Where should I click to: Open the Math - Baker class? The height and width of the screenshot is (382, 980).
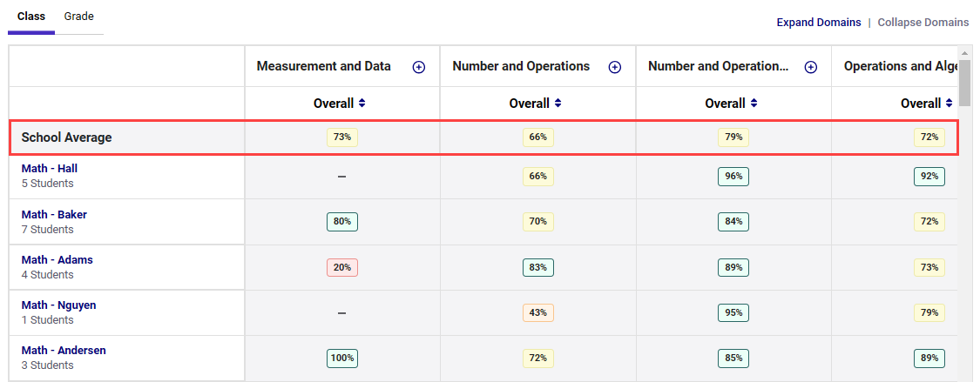click(x=54, y=215)
